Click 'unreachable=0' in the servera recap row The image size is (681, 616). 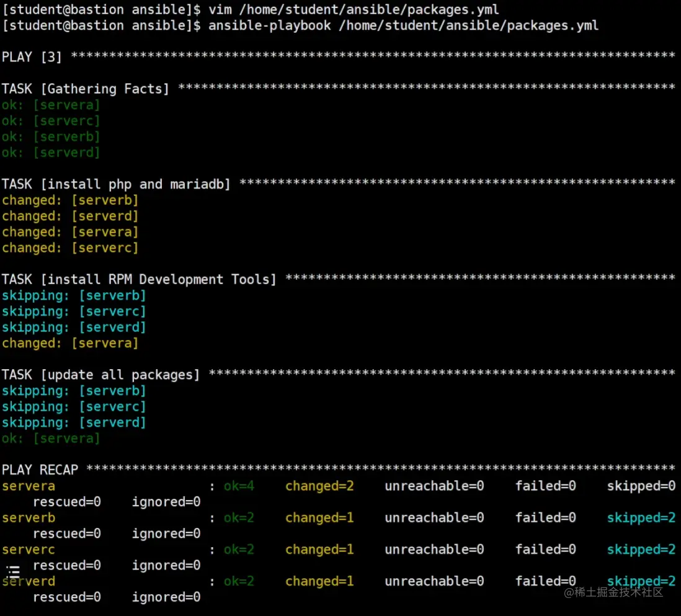pos(434,486)
